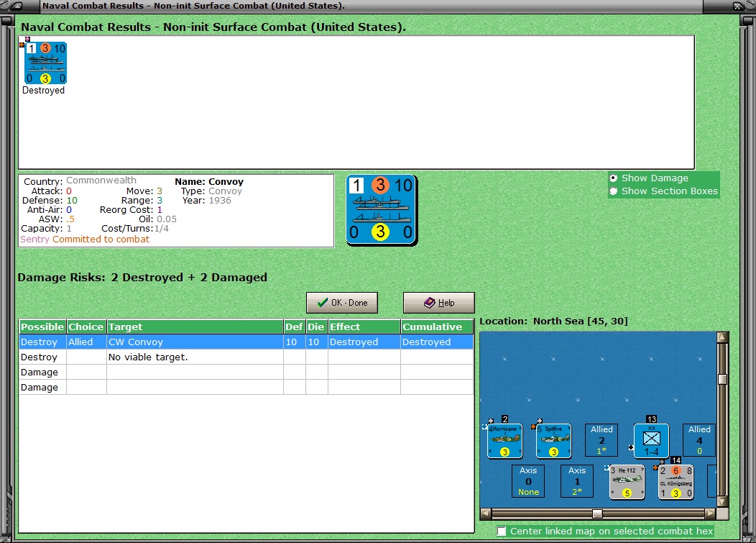The height and width of the screenshot is (543, 756).
Task: Click the map scroll right arrow
Action: click(x=711, y=514)
